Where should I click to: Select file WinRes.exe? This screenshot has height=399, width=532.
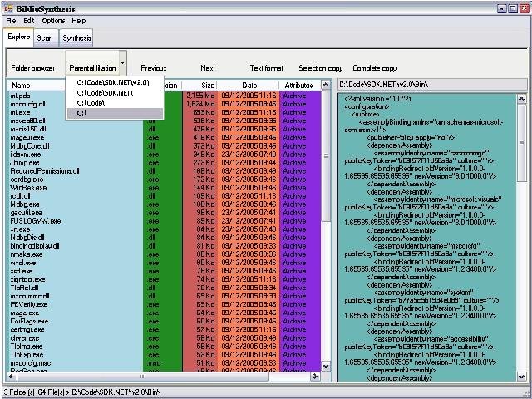click(28, 188)
